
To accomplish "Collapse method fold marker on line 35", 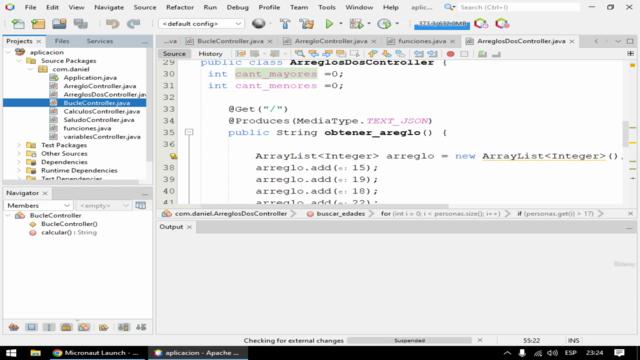I will pyautogui.click(x=189, y=132).
